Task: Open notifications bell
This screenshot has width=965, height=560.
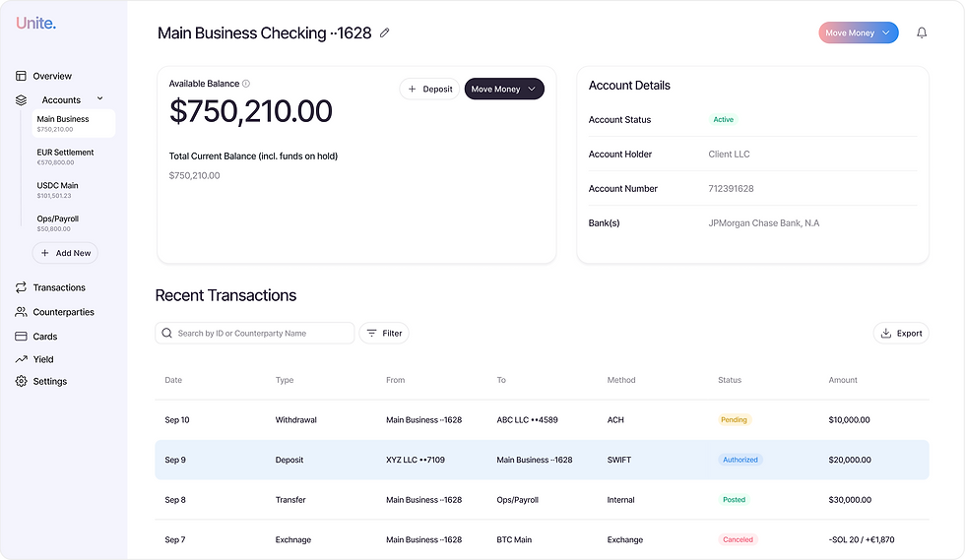Action: [922, 32]
